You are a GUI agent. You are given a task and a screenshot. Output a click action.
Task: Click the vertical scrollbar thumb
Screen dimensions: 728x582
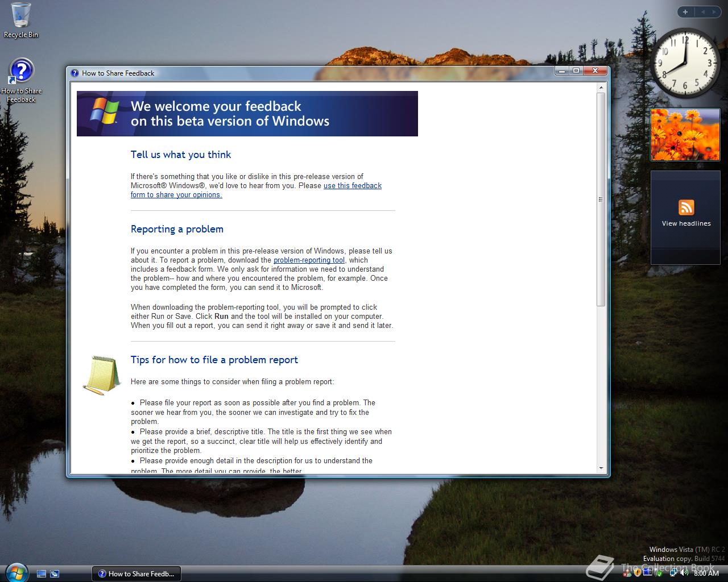pyautogui.click(x=601, y=199)
